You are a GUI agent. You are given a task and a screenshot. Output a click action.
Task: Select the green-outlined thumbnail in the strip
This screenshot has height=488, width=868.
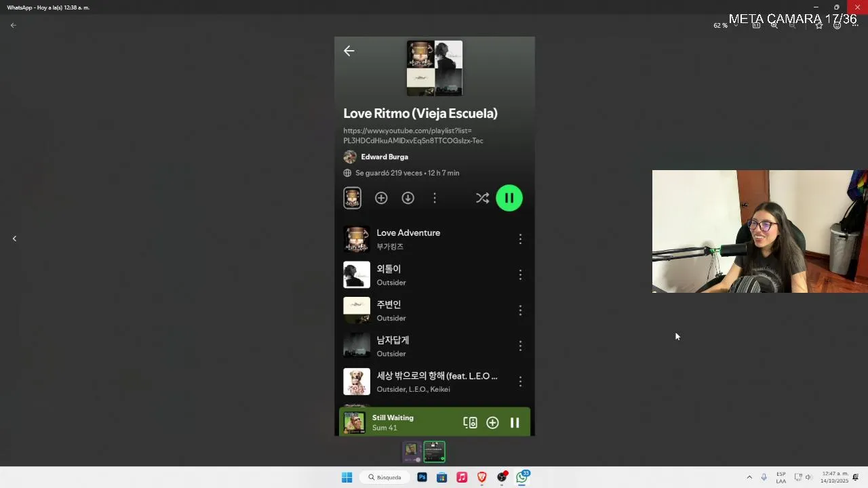435,451
